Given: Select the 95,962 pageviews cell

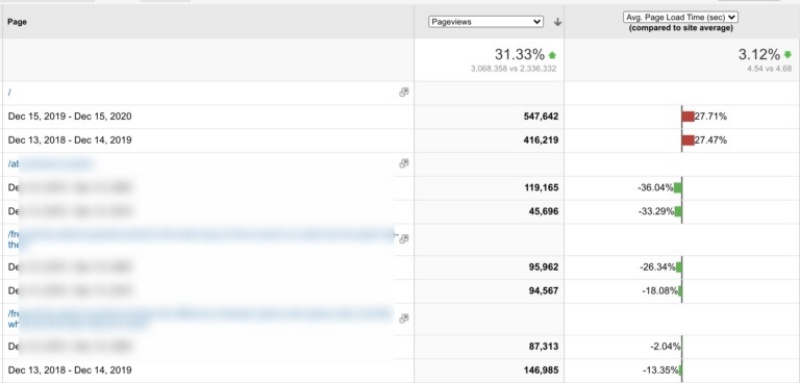Looking at the screenshot, I should pos(489,267).
